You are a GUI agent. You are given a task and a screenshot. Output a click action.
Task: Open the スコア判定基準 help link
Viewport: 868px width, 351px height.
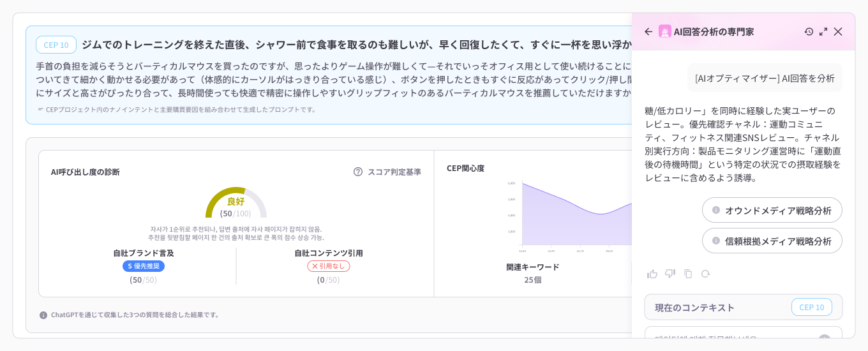[x=394, y=172]
